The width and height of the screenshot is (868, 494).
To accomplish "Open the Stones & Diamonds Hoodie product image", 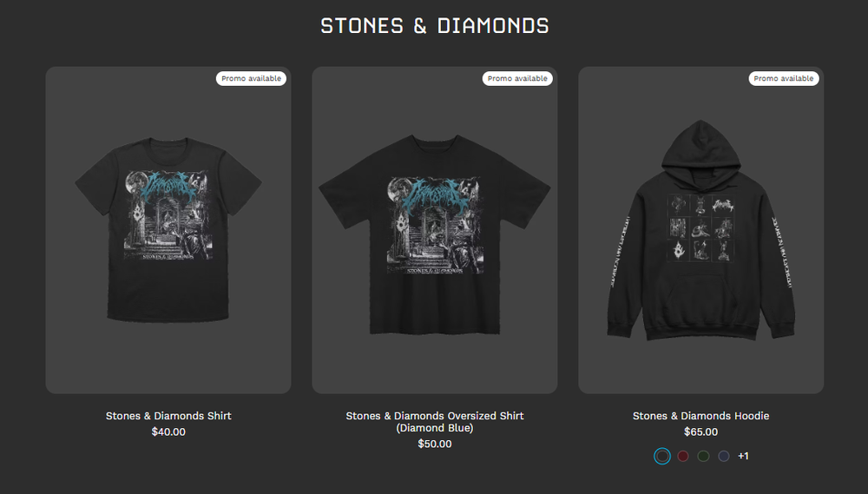I will point(700,230).
